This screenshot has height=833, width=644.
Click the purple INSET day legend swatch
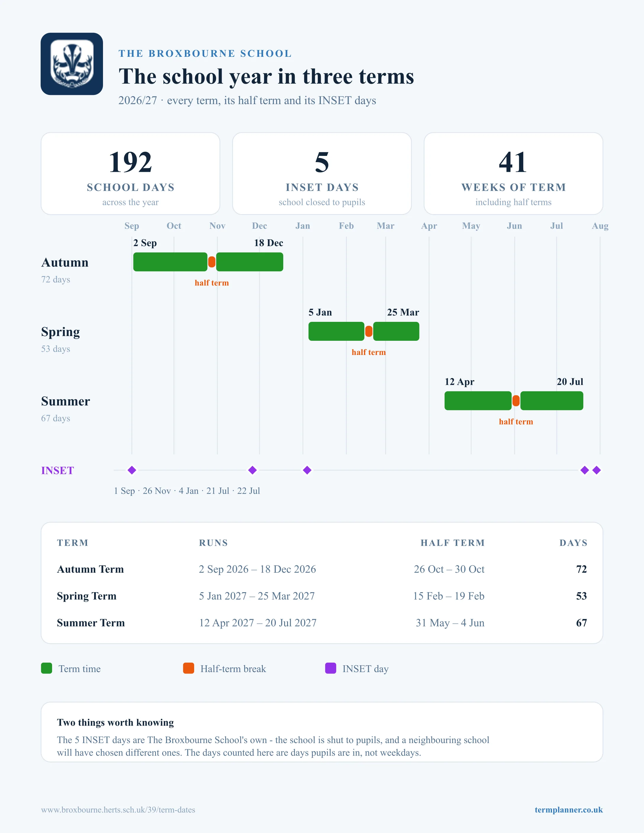click(330, 668)
